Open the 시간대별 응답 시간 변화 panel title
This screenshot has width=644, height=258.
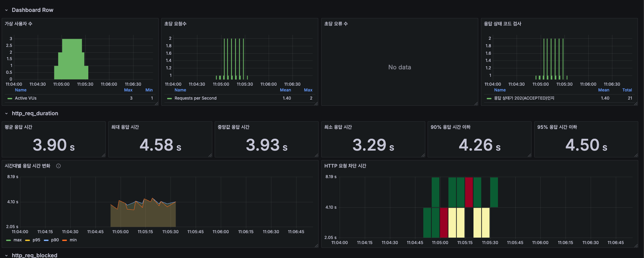pyautogui.click(x=28, y=166)
